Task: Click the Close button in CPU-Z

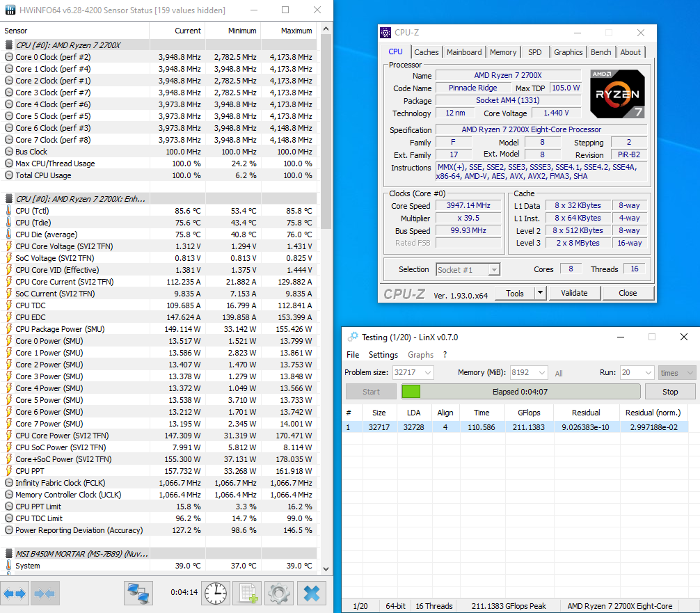Action: 628,293
